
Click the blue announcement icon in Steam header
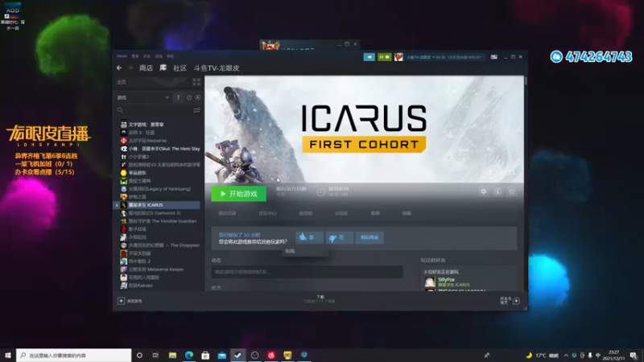pyautogui.click(x=369, y=57)
